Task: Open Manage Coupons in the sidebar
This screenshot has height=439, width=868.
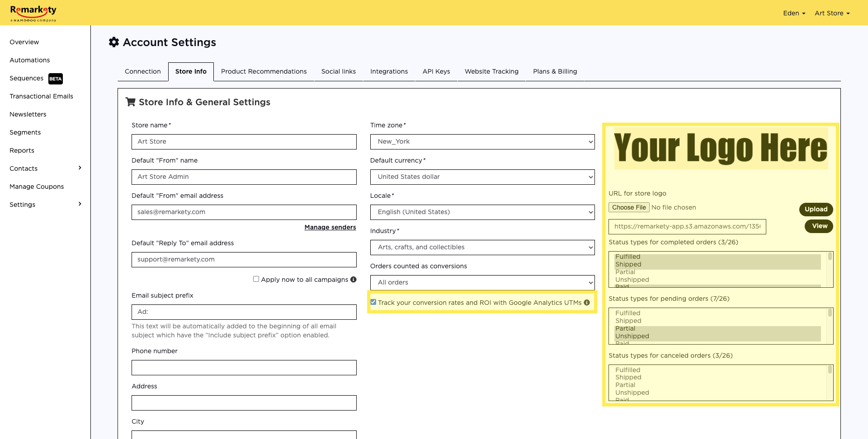Action: 37,187
